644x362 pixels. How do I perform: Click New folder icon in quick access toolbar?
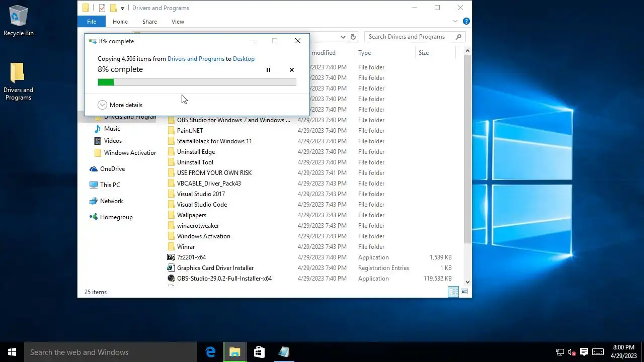coord(113,8)
